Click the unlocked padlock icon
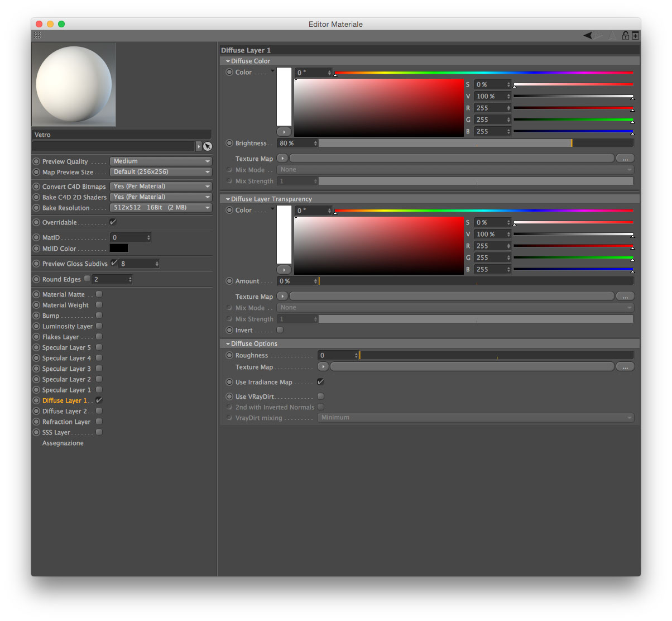672x621 pixels. 626,36
